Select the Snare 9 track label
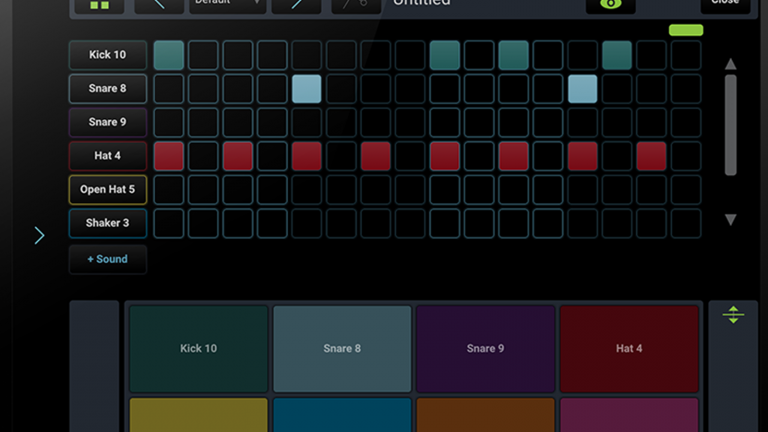This screenshot has width=768, height=432. coord(107,122)
